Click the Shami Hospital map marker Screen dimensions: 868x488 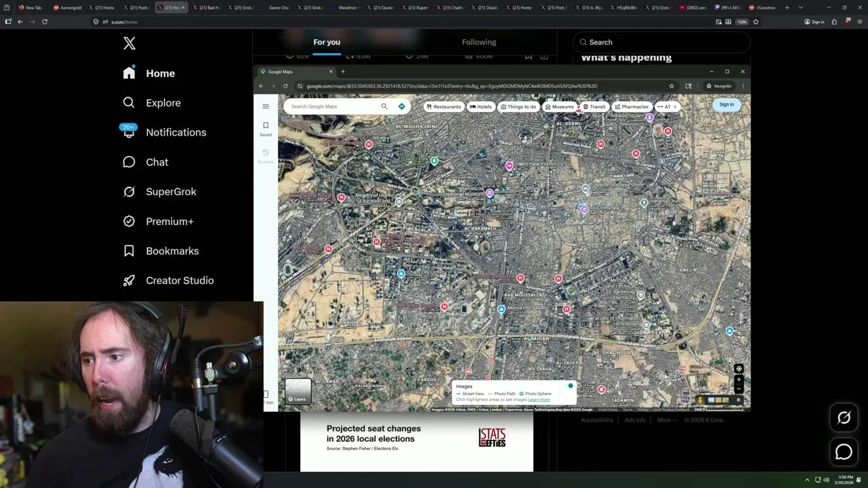(x=369, y=144)
